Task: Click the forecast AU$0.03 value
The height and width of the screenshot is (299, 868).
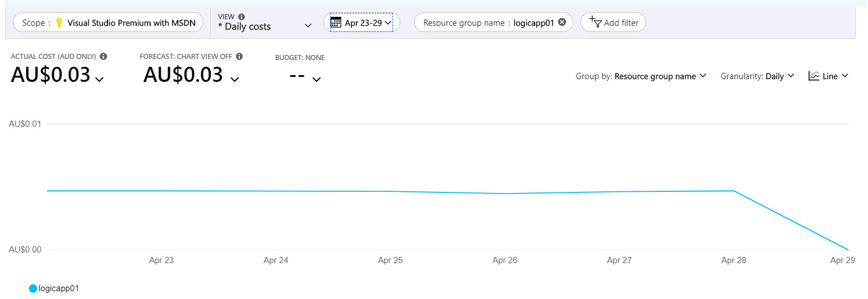Action: click(x=183, y=75)
